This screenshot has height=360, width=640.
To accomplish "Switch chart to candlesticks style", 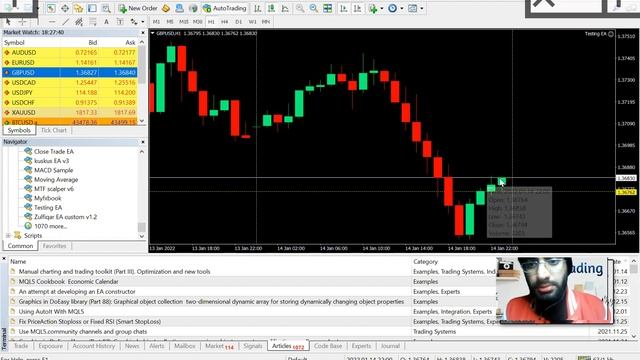I will (x=271, y=8).
